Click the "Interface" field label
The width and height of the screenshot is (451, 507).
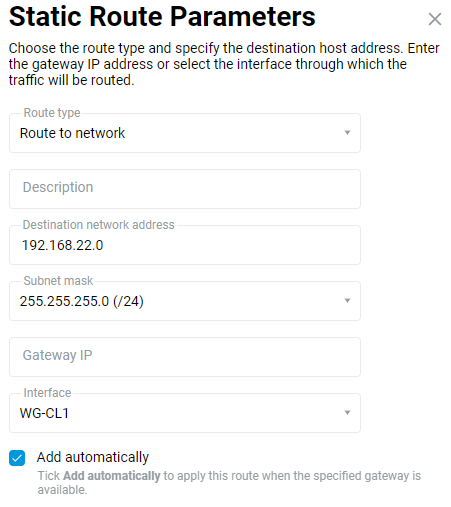click(47, 393)
